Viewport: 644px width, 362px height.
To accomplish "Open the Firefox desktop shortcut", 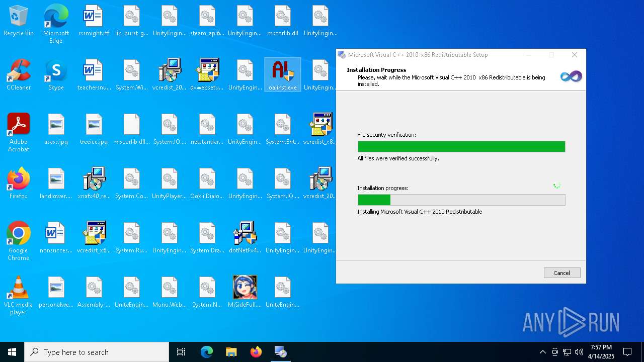I will pyautogui.click(x=19, y=184).
